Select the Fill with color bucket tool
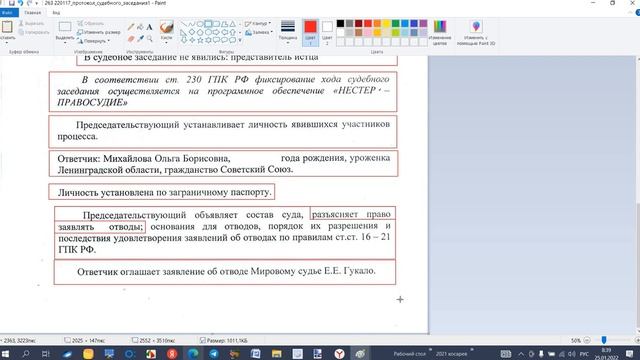The width and height of the screenshot is (640, 360). 140,27
